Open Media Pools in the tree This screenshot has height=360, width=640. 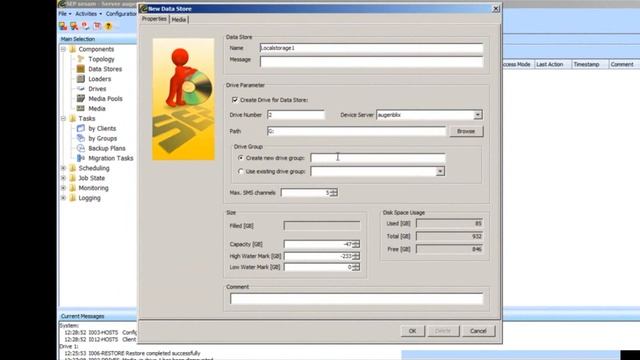click(105, 99)
